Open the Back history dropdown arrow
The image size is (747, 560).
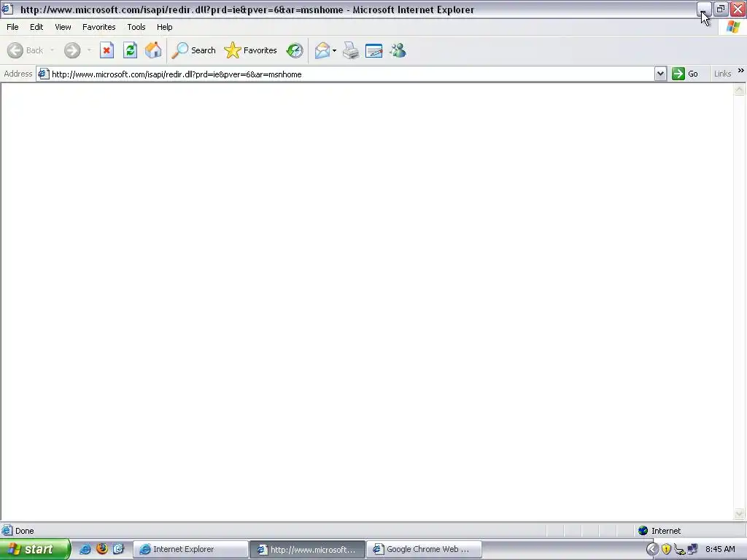click(x=52, y=50)
